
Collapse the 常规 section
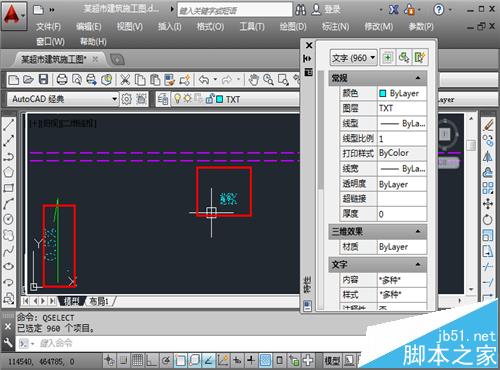pyautogui.click(x=418, y=78)
